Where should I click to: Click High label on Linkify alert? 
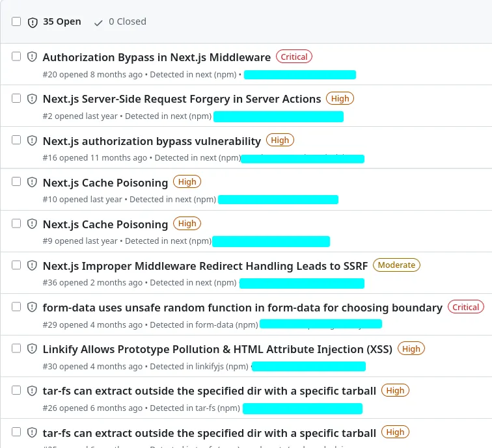pos(411,349)
